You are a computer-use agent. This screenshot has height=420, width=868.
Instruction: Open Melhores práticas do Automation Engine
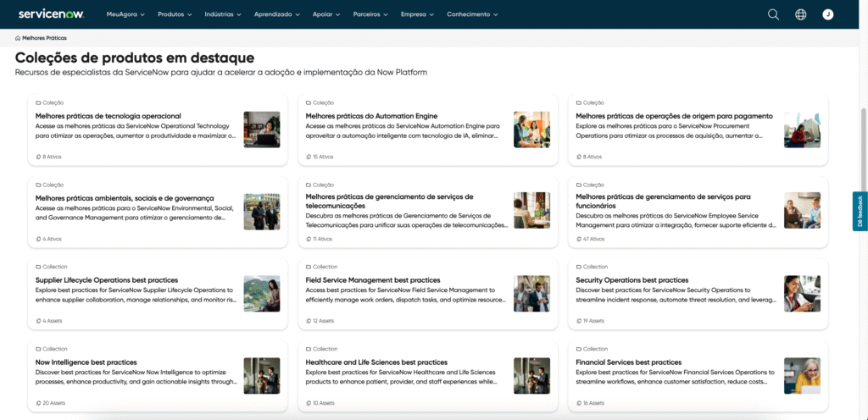click(x=371, y=116)
